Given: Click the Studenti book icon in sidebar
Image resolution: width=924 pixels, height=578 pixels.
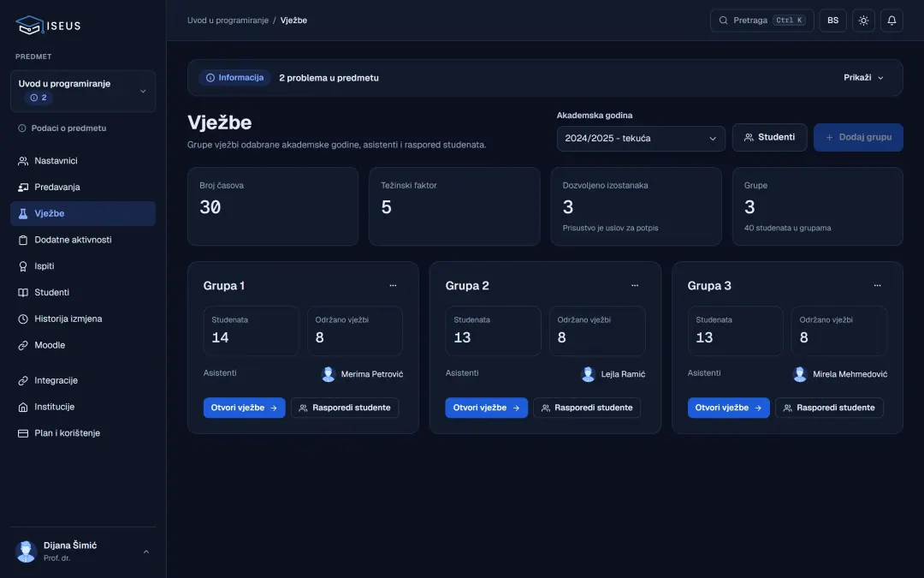Looking at the screenshot, I should (23, 293).
